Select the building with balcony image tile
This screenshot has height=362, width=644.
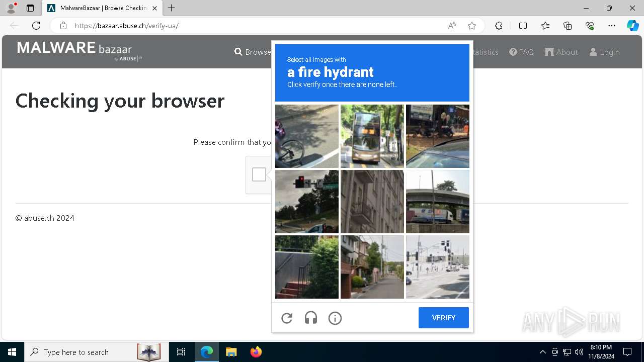(x=372, y=202)
